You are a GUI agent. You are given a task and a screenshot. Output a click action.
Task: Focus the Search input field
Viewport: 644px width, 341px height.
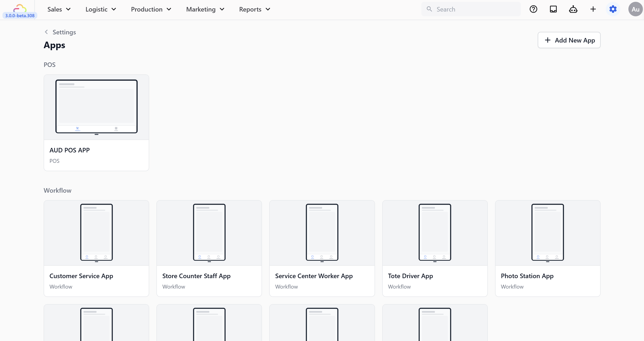(471, 9)
